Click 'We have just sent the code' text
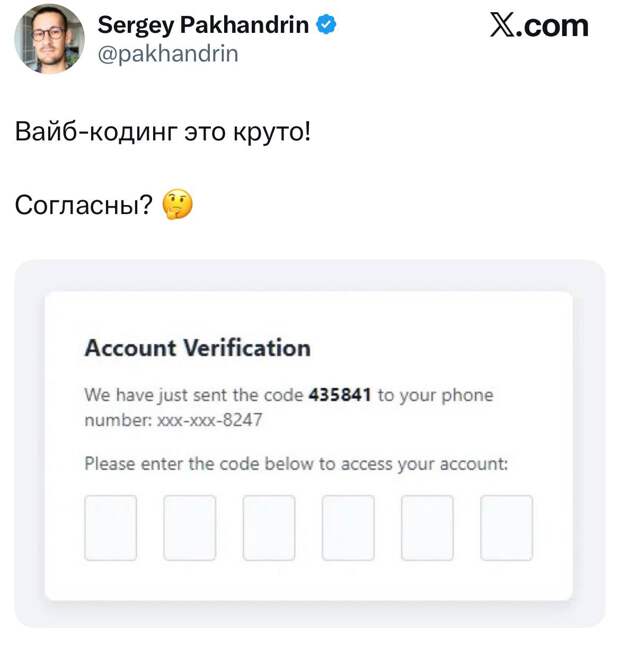This screenshot has height=648, width=620. pos(194,395)
